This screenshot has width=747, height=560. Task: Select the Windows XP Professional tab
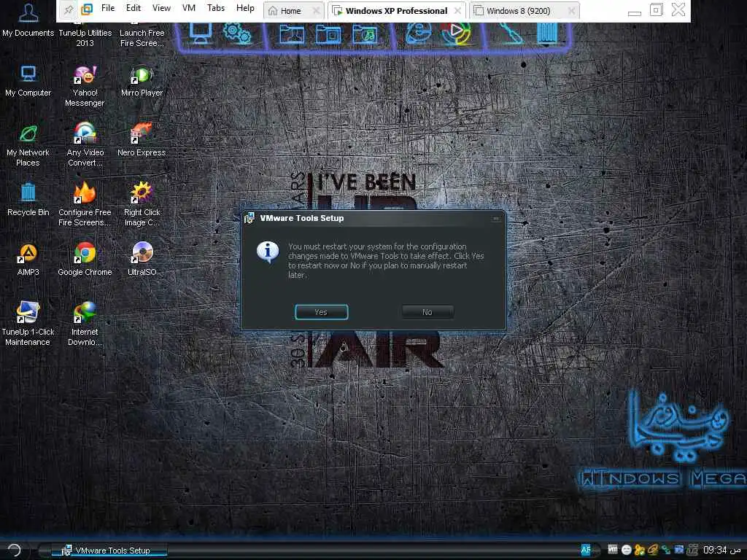click(x=396, y=11)
